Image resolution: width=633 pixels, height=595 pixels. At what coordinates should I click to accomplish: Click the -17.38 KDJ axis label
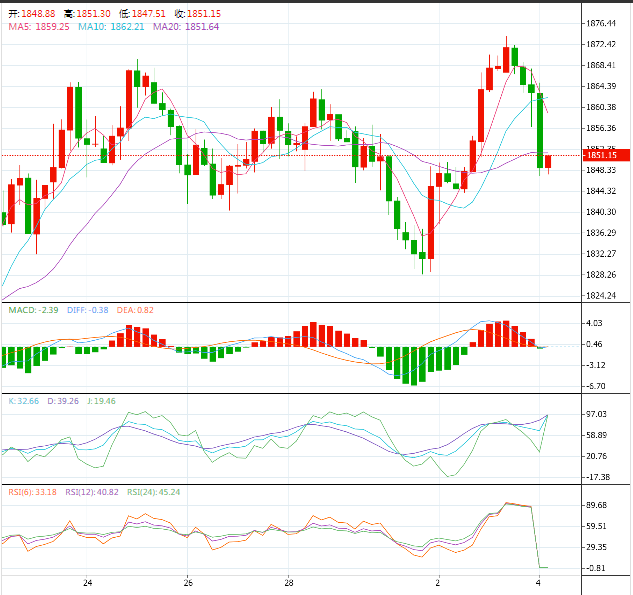coord(597,477)
